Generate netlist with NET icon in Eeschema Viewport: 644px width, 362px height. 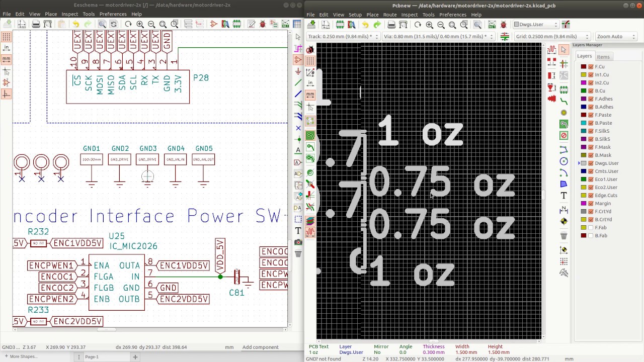(285, 24)
